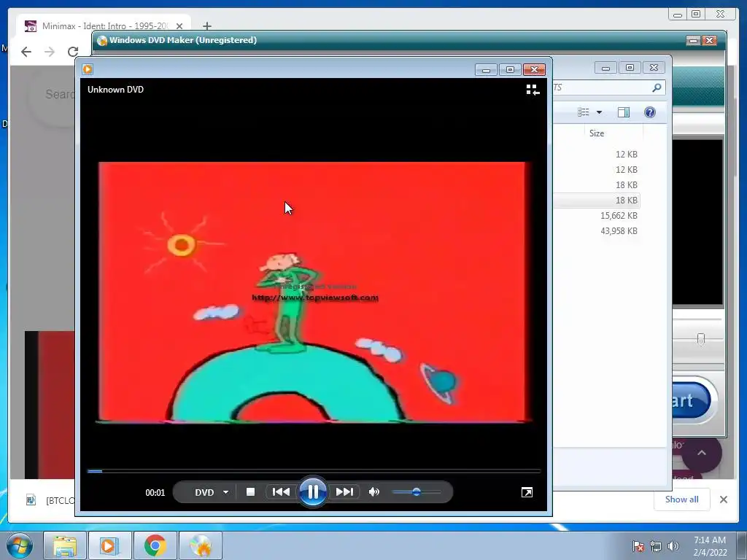
Task: Adjust the media player volume slider
Action: [417, 492]
